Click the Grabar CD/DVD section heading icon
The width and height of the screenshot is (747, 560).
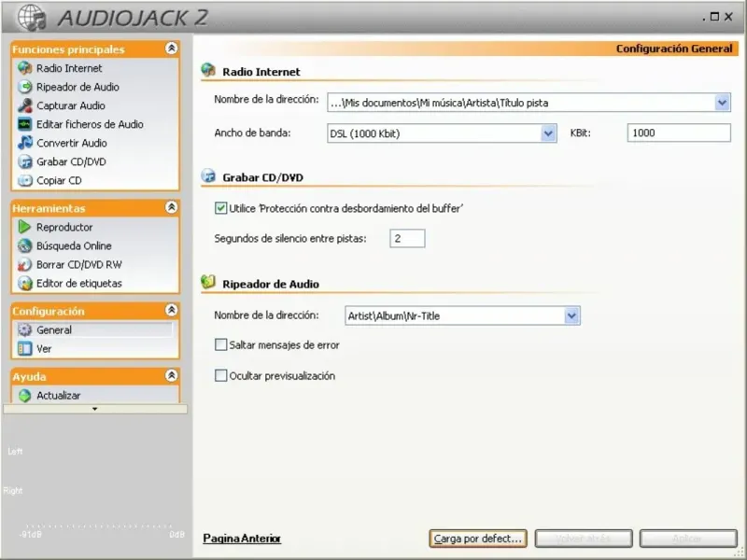click(x=208, y=176)
